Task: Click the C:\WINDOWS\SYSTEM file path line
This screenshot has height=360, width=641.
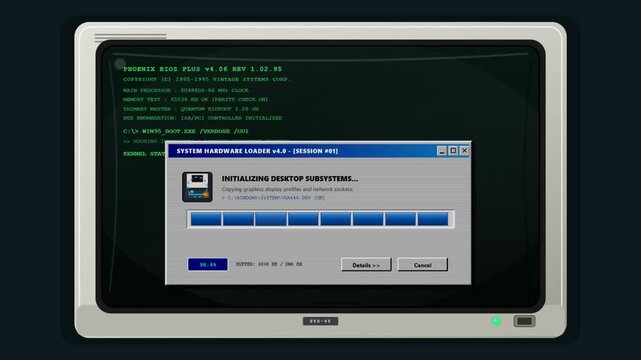Action: (273, 198)
